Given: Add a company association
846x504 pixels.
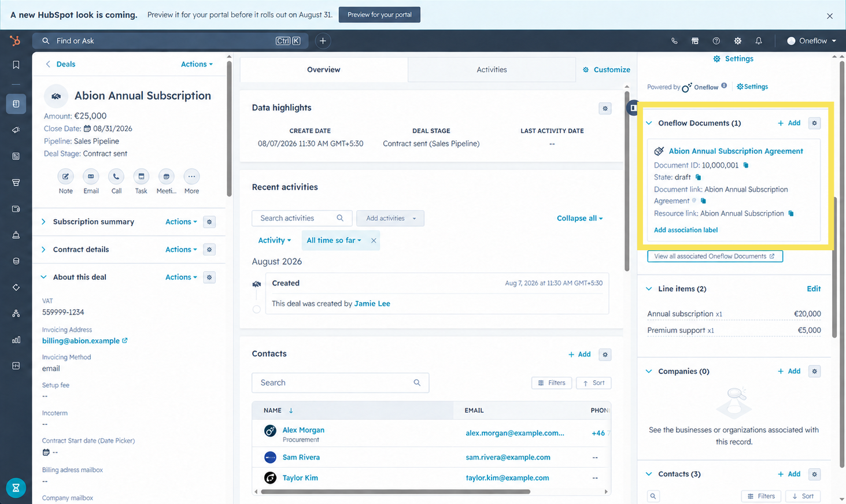Looking at the screenshot, I should point(789,371).
